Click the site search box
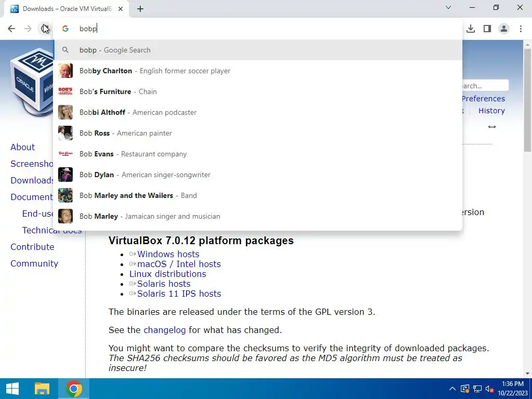 485,86
